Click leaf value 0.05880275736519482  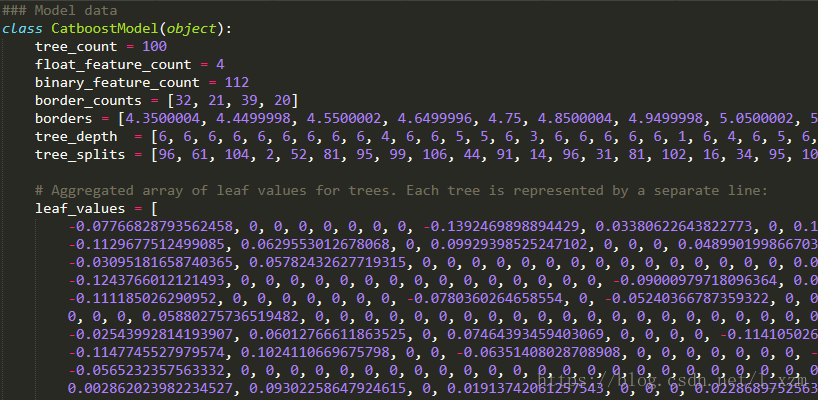point(220,317)
